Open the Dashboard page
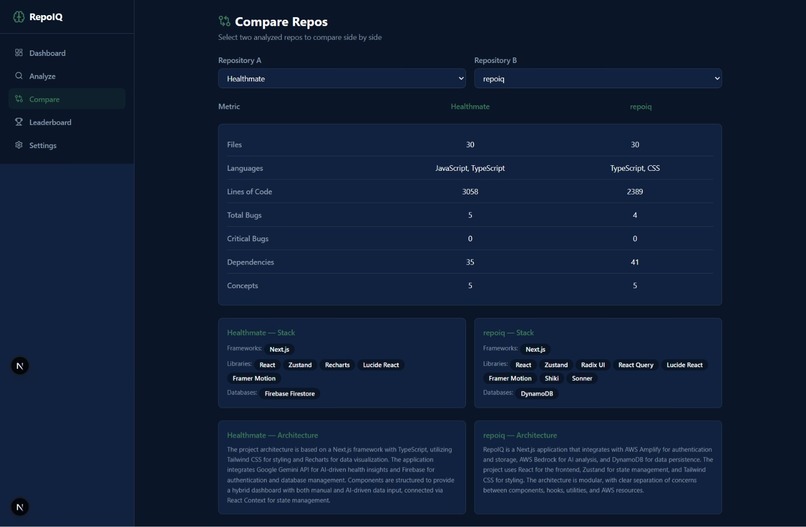This screenshot has height=527, width=806. tap(67, 52)
